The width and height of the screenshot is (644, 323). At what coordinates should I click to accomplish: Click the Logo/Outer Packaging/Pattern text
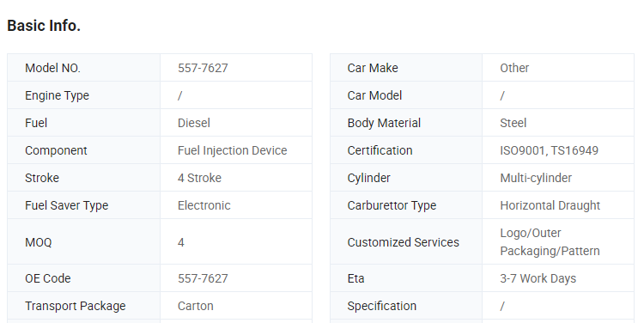point(550,241)
